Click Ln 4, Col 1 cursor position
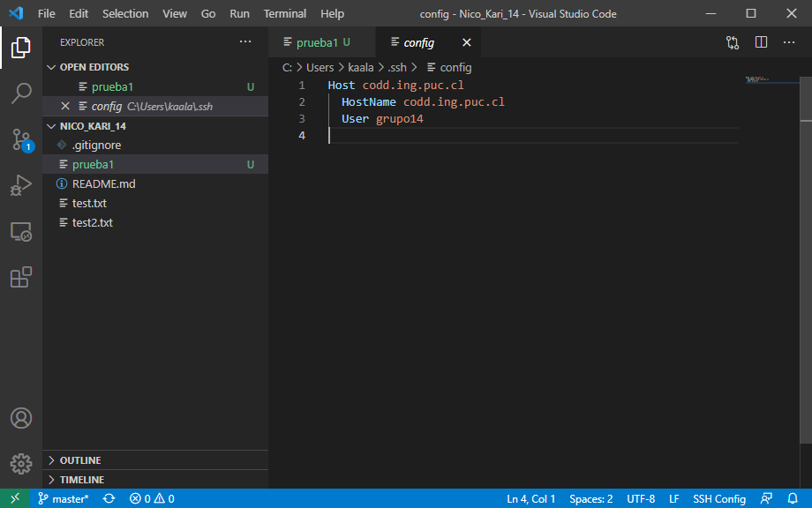 coord(530,498)
